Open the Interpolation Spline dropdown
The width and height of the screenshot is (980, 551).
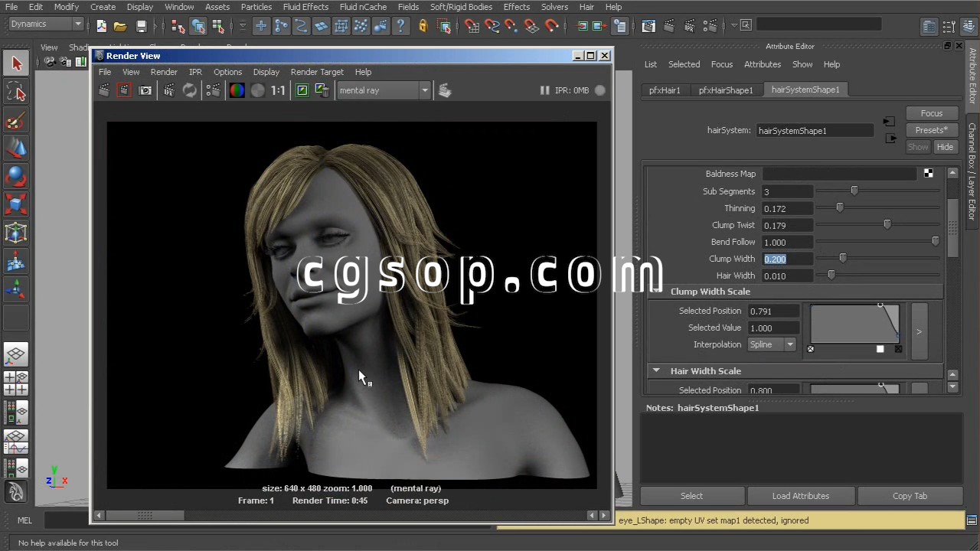(x=773, y=344)
